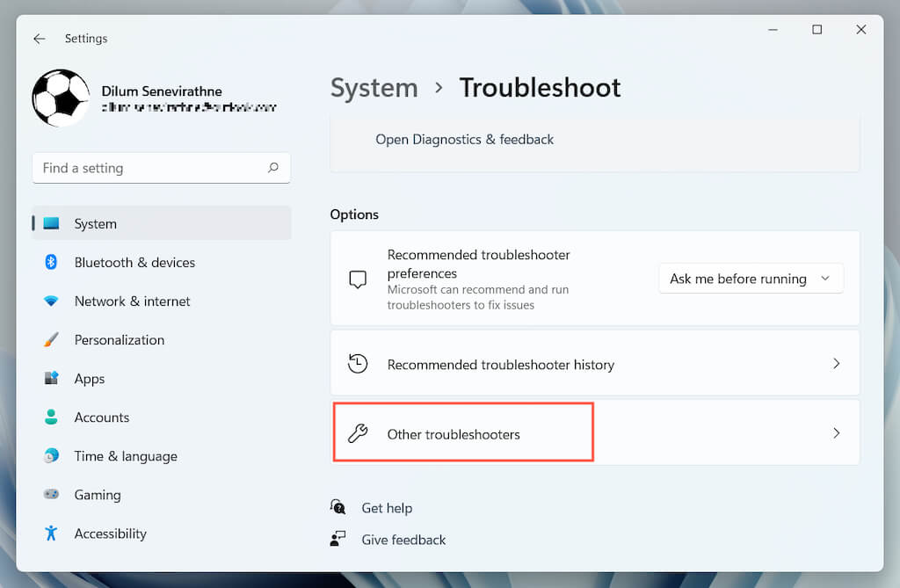Screen dimensions: 900x588
Task: Open Personalization via its brush icon
Action: point(53,339)
